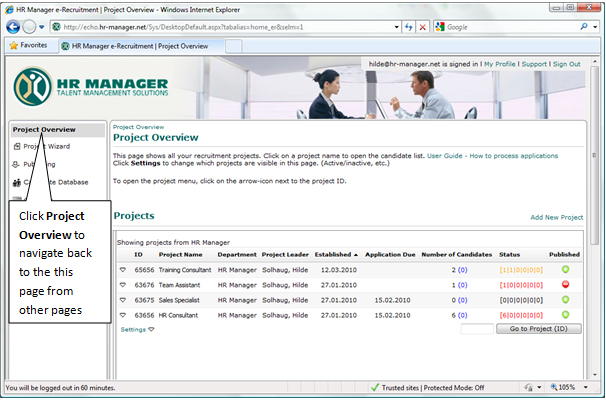Open the Training Consultant project
Screen dimensions: 606x401
click(185, 270)
